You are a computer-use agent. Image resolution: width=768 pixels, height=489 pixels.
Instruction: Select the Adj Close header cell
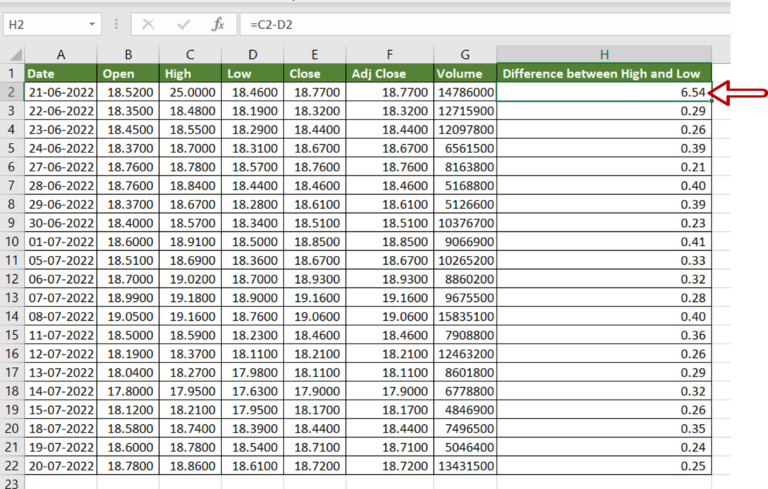click(x=390, y=73)
